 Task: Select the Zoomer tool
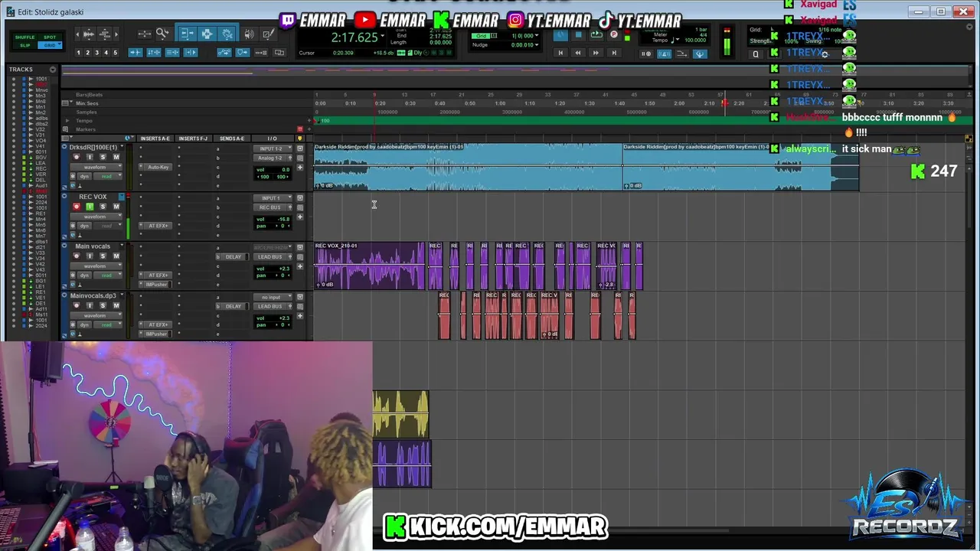162,33
